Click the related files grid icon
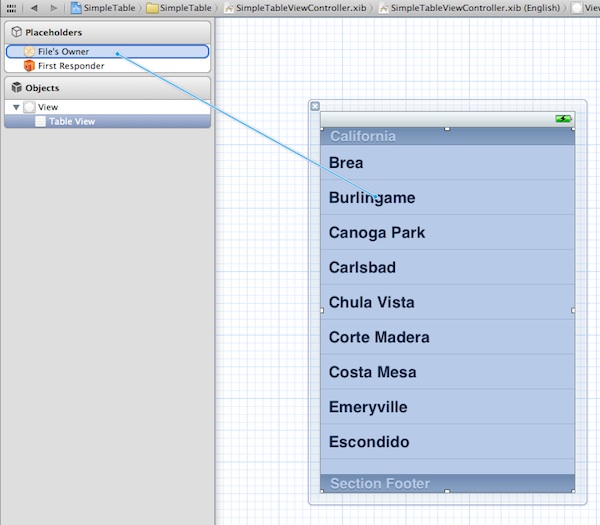The height and width of the screenshot is (525, 600). (x=11, y=7)
